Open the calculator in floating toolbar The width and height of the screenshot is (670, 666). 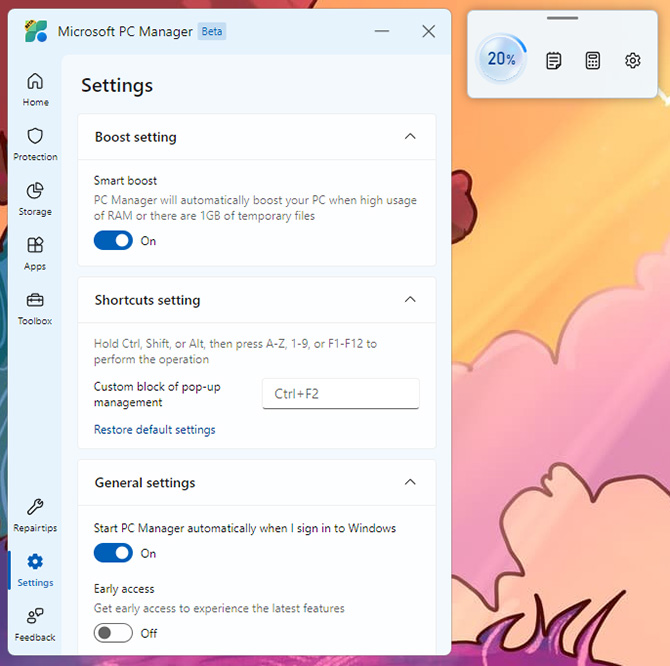pos(593,60)
